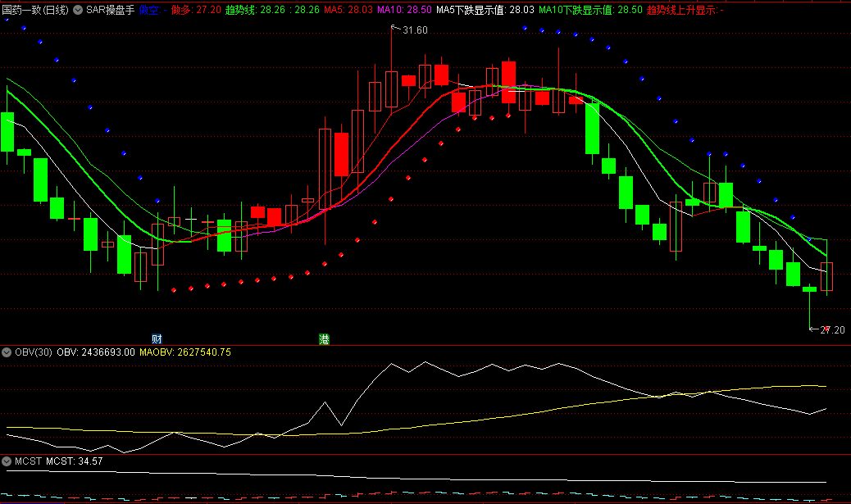
Task: Click the MA5下跌显示值: 28.03 label
Action: coord(485,10)
